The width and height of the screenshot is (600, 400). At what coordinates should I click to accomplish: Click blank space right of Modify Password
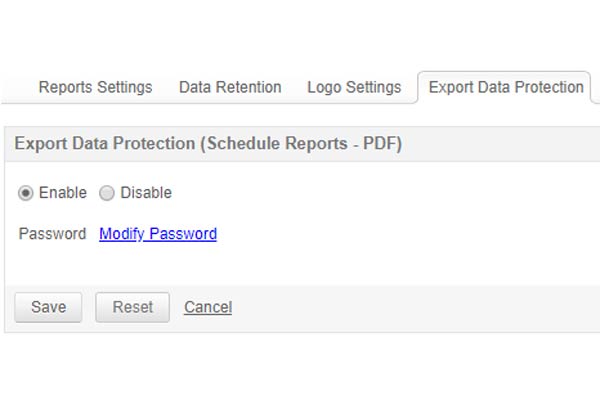(x=400, y=234)
